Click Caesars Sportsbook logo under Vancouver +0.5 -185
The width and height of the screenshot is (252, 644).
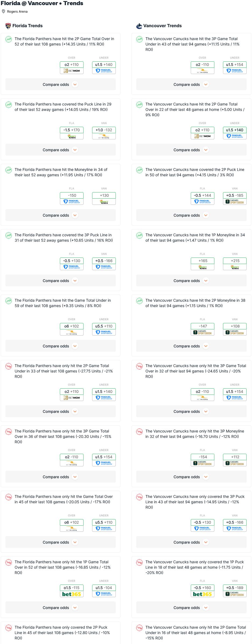coord(235,202)
